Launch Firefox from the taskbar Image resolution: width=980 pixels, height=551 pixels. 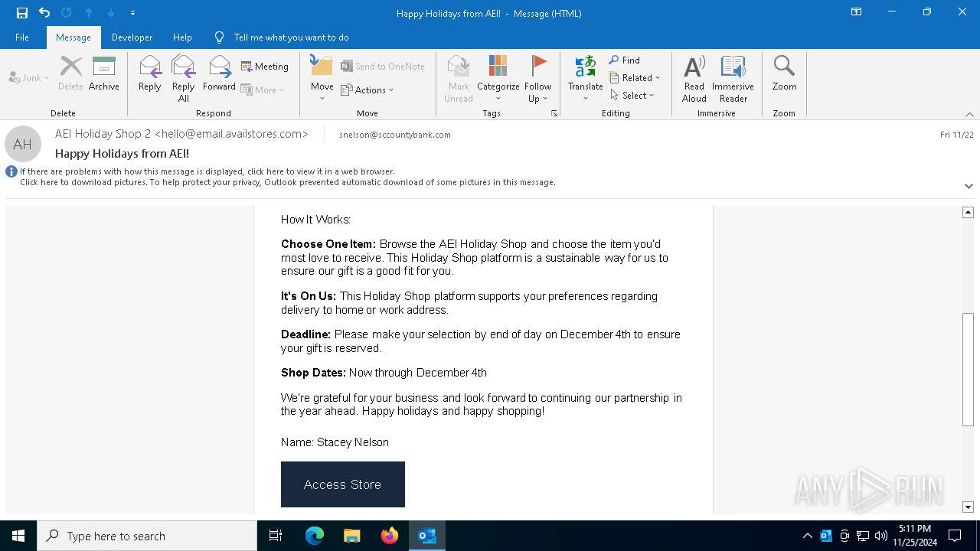(x=390, y=536)
